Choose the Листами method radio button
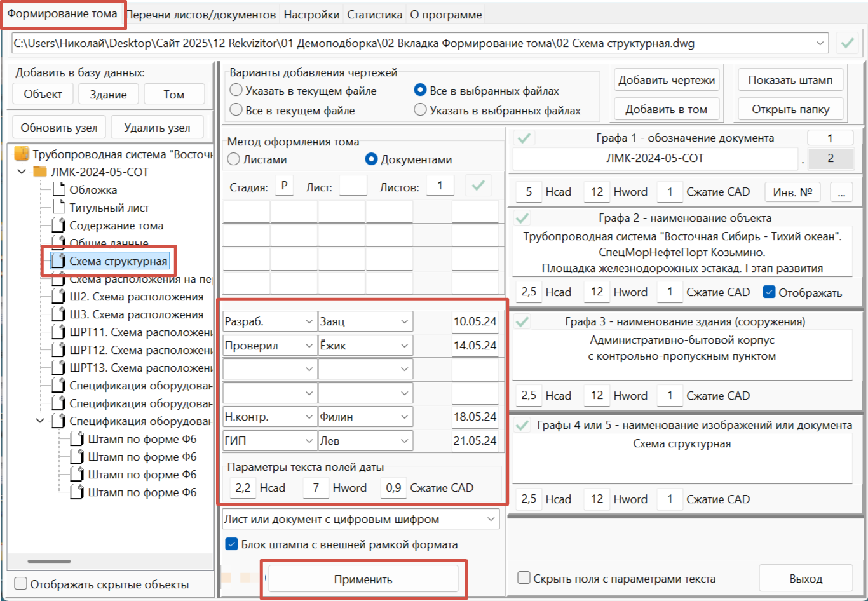 [233, 159]
